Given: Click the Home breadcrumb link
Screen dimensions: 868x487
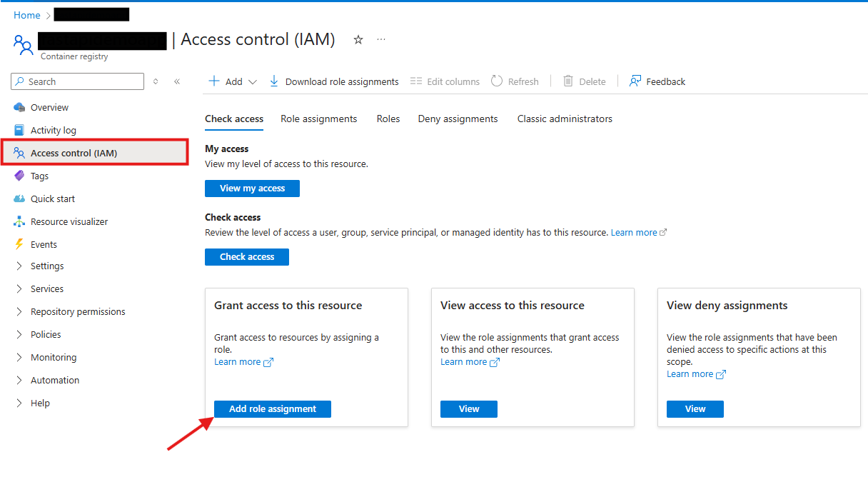Looking at the screenshot, I should [x=27, y=15].
